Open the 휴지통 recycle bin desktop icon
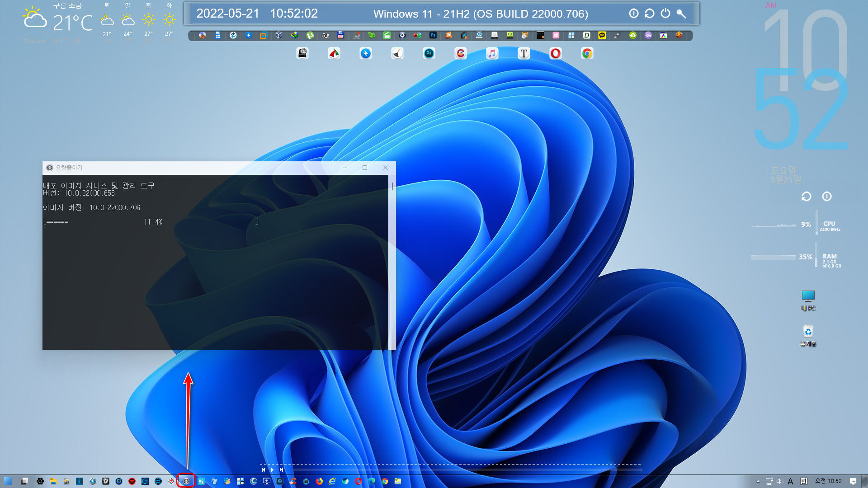 click(x=808, y=336)
